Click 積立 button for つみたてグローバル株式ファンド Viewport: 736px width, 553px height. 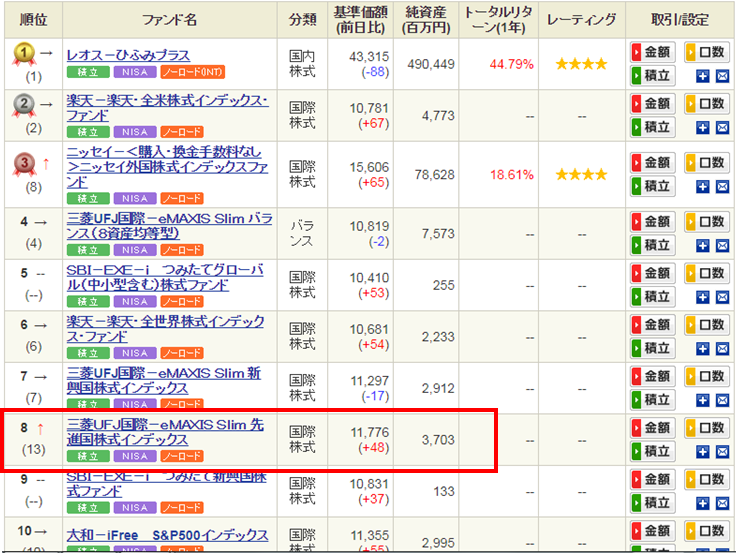pyautogui.click(x=653, y=296)
